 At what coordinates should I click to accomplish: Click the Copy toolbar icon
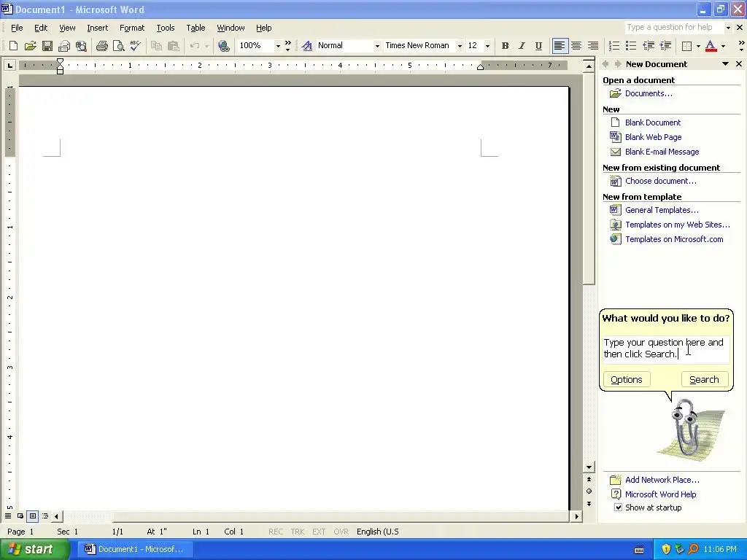coord(156,46)
